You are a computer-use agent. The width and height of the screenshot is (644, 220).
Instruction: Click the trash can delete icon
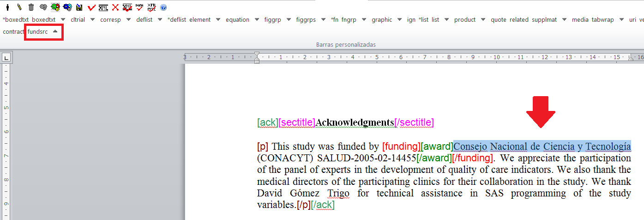pyautogui.click(x=31, y=7)
